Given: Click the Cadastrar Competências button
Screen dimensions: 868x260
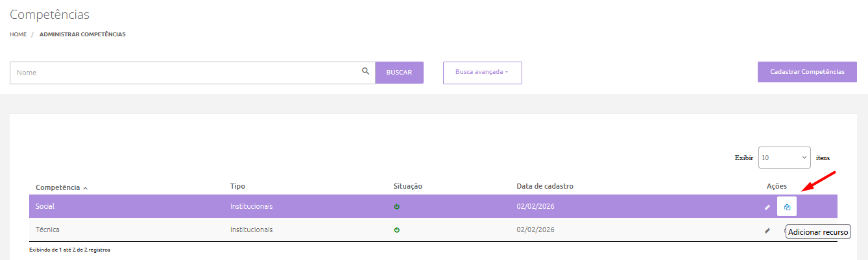Looking at the screenshot, I should click(807, 72).
